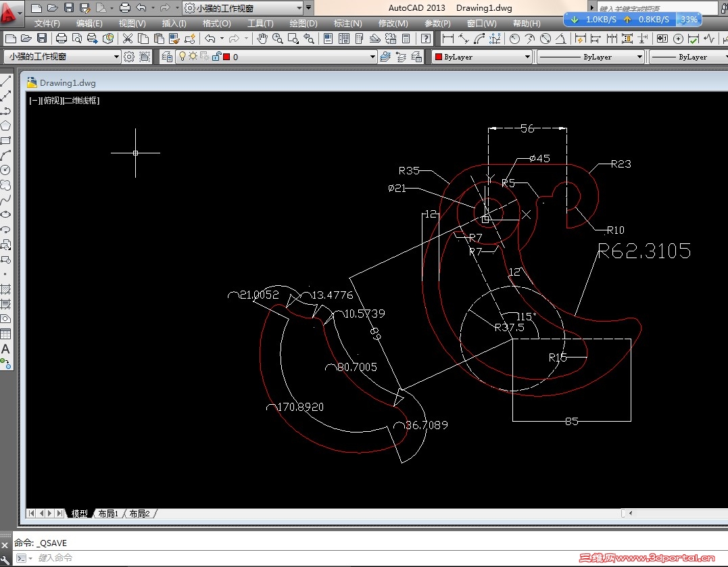Click the Aligned dimension tool
Image resolution: width=728 pixels, height=567 pixels.
[464, 39]
